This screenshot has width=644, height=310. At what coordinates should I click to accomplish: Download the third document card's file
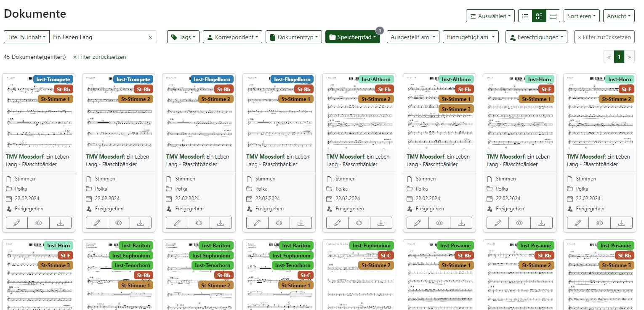[221, 223]
